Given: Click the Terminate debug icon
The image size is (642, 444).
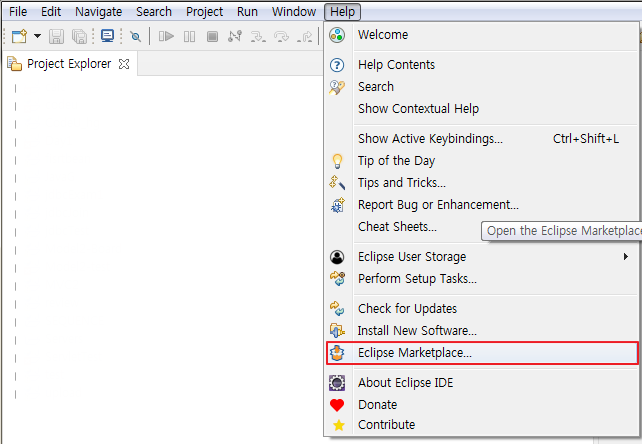Looking at the screenshot, I should (212, 36).
